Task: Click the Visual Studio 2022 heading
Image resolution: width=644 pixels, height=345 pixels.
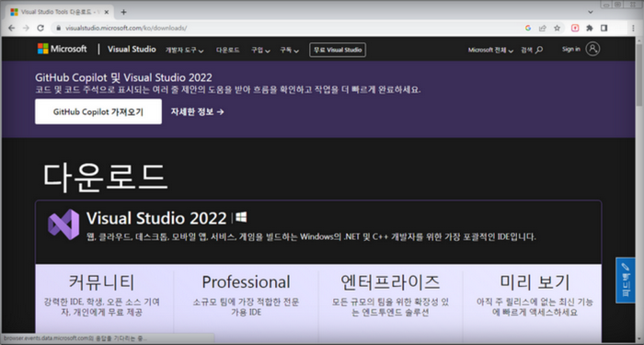Action: [x=156, y=218]
